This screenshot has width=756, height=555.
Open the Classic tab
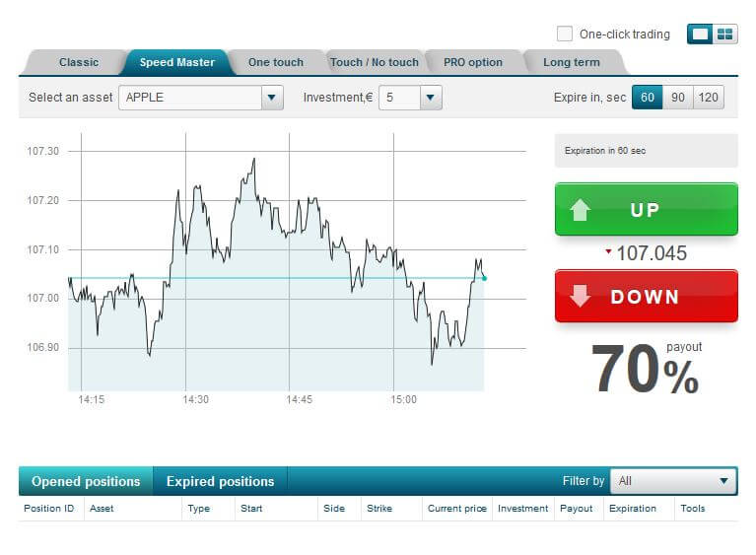79,63
